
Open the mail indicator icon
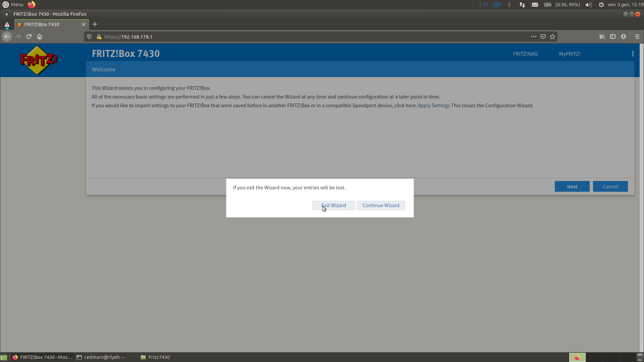pyautogui.click(x=535, y=5)
